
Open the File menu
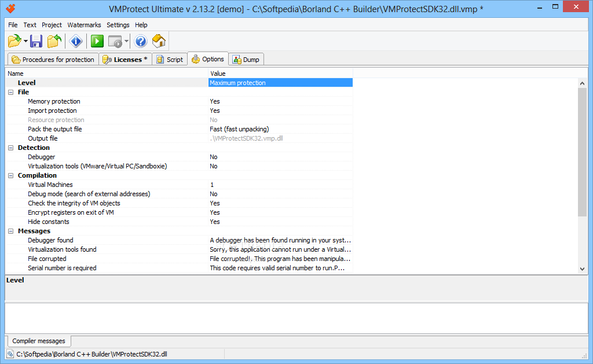point(13,25)
